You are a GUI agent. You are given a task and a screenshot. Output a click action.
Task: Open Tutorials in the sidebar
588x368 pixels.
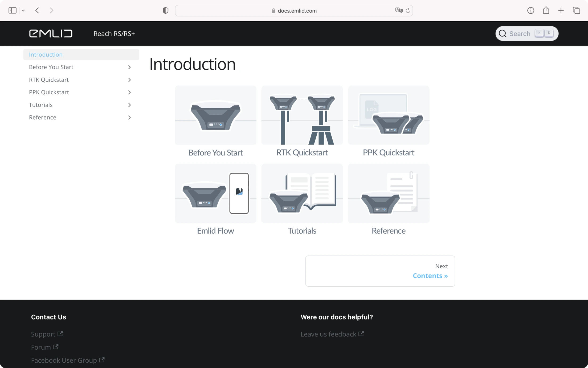pyautogui.click(x=41, y=105)
